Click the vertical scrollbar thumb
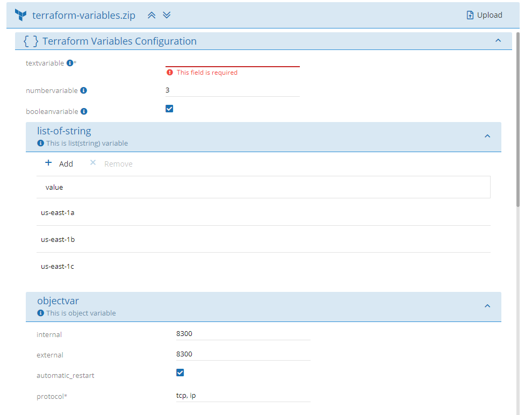The image size is (532, 415). (517, 119)
